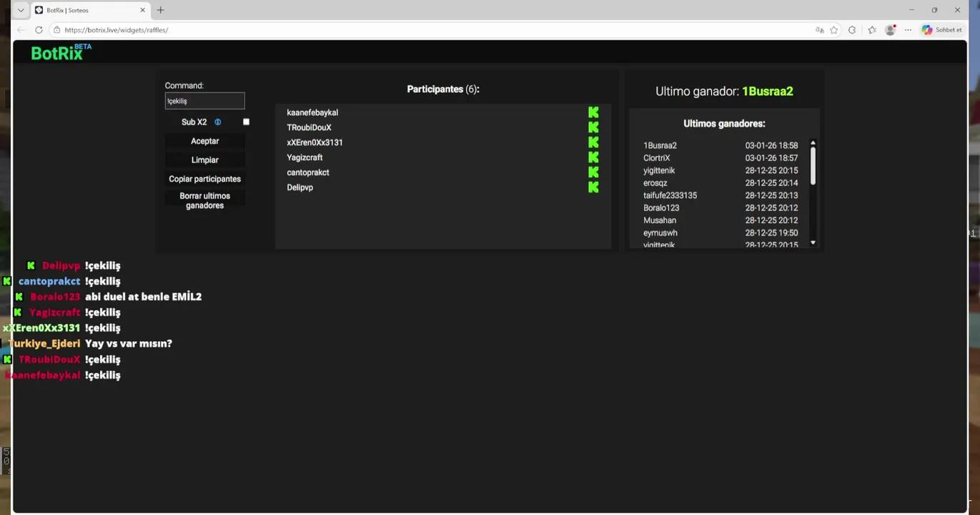Click Borrar ultimos ganadores button
This screenshot has width=980, height=515.
pos(205,201)
